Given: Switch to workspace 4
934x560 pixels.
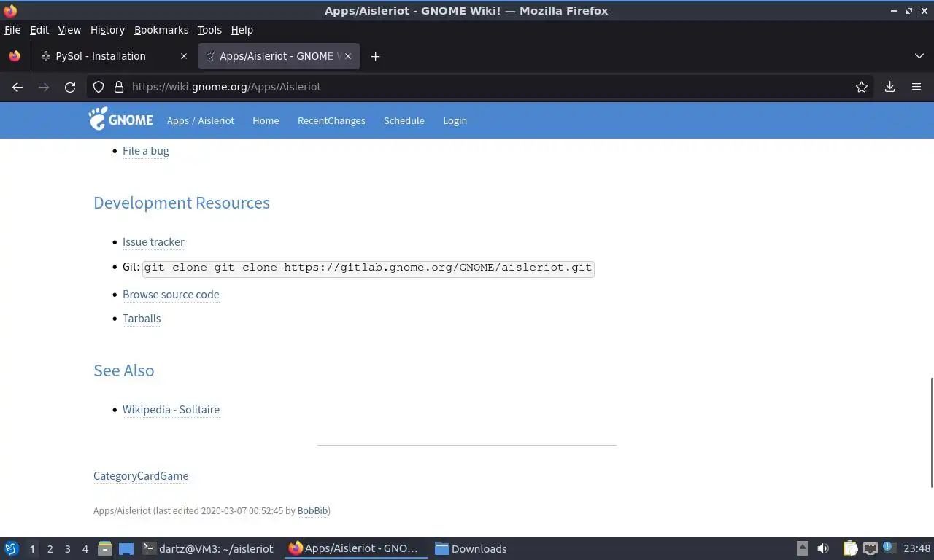Looking at the screenshot, I should click(x=85, y=548).
